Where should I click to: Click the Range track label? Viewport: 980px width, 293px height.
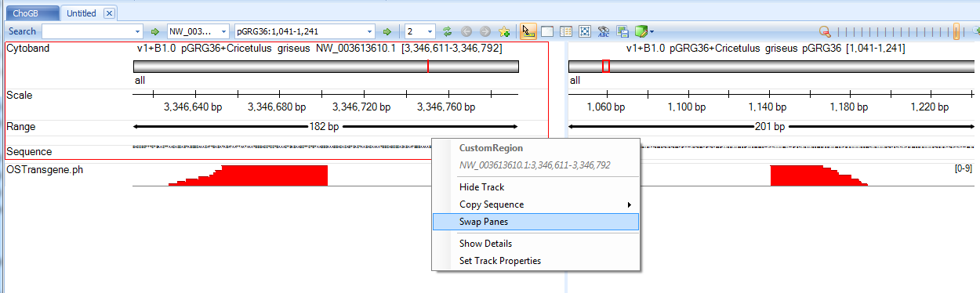[x=21, y=126]
